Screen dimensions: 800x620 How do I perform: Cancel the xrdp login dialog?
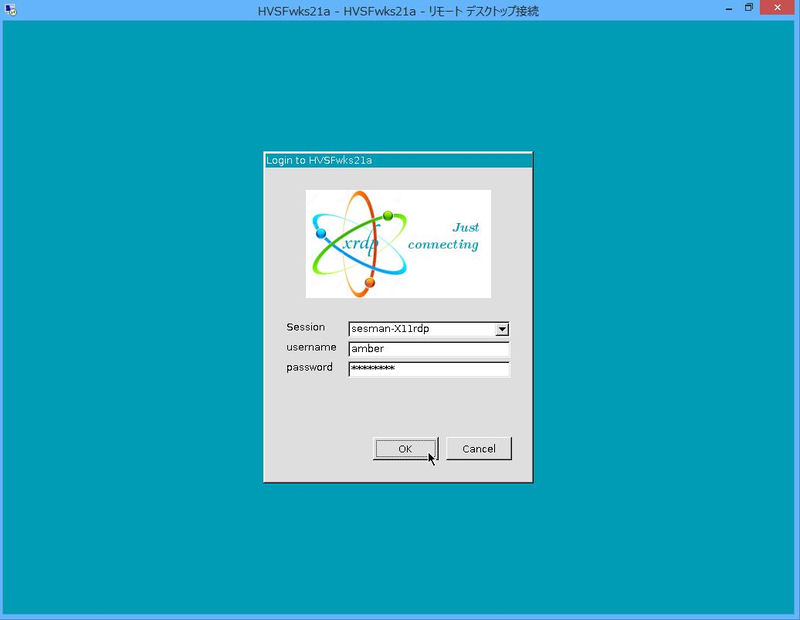click(479, 449)
